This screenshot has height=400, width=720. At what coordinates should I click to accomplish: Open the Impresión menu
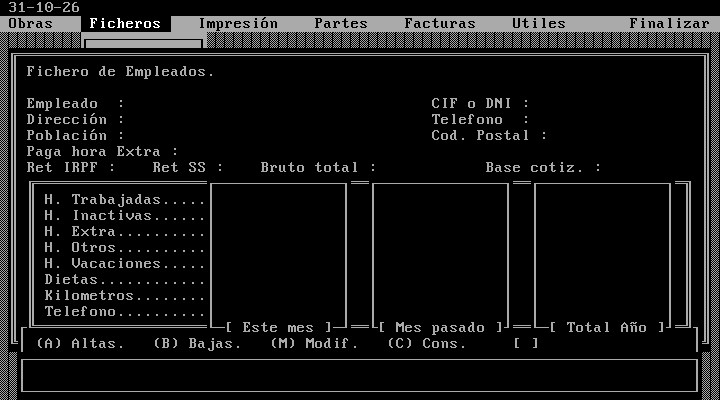pyautogui.click(x=238, y=23)
